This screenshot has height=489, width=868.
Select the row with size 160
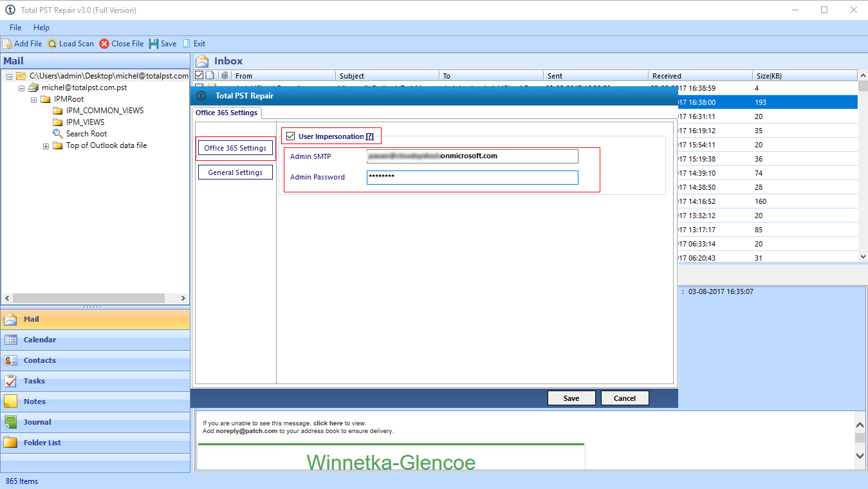(x=768, y=201)
